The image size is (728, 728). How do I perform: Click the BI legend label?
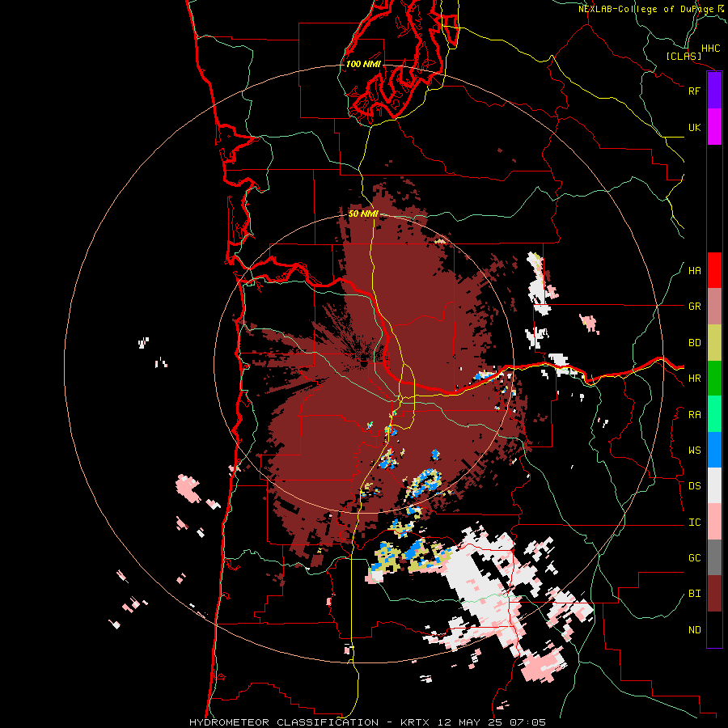(x=694, y=594)
